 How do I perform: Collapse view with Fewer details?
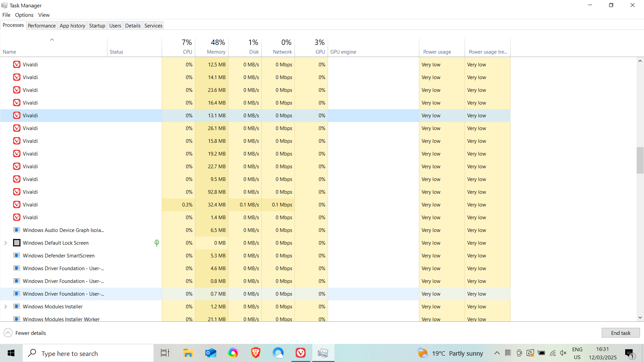(x=25, y=333)
